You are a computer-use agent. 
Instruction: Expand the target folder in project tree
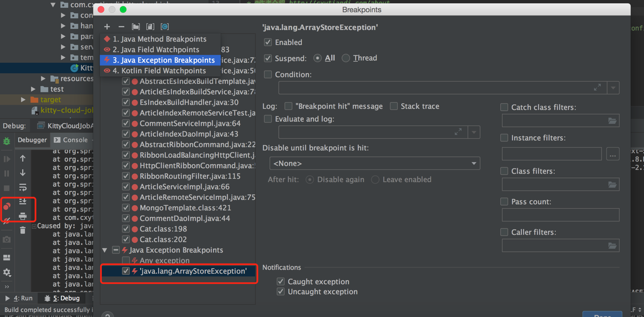point(23,99)
